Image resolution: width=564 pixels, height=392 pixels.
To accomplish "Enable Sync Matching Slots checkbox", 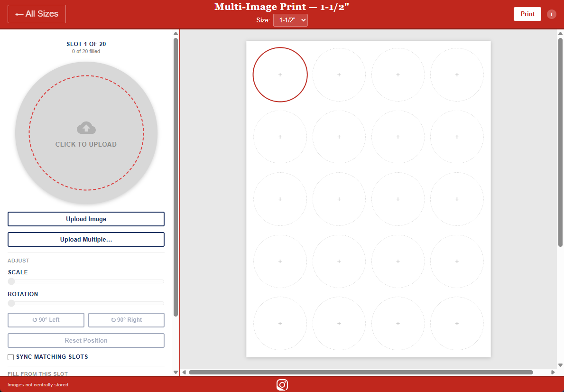I will pos(11,357).
